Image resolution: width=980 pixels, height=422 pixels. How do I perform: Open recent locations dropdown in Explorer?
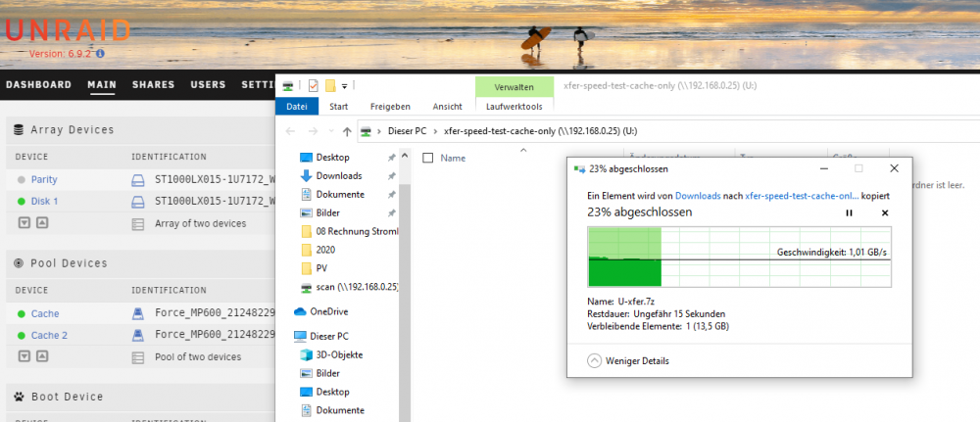(330, 132)
